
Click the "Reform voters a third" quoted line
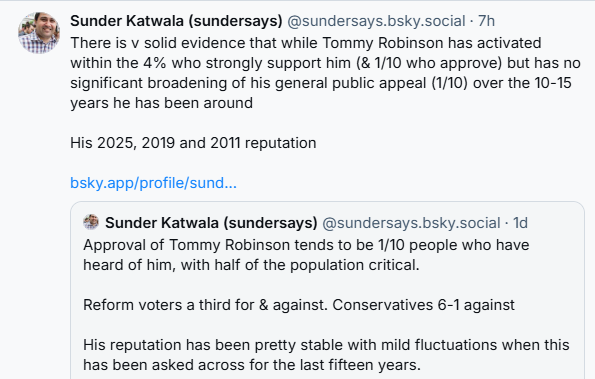click(299, 305)
